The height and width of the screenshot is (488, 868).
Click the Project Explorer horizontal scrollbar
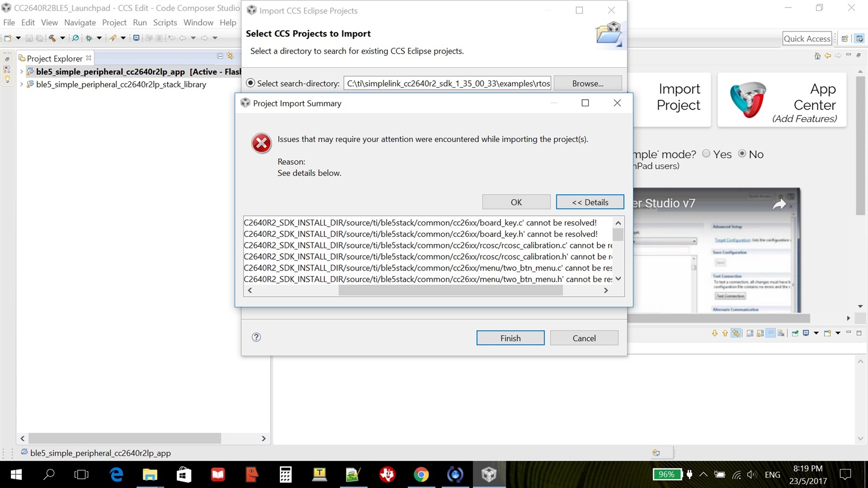[124, 438]
